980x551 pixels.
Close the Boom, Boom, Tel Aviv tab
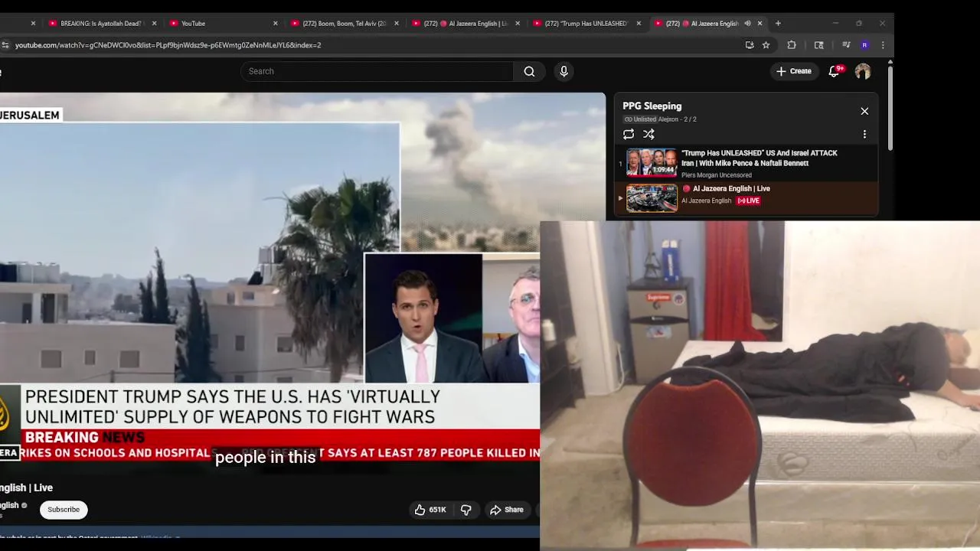[x=396, y=23]
